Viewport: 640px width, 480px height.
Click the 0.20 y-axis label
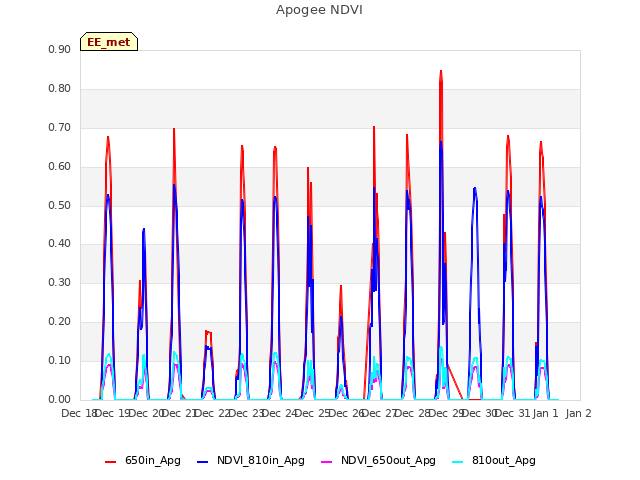60,322
